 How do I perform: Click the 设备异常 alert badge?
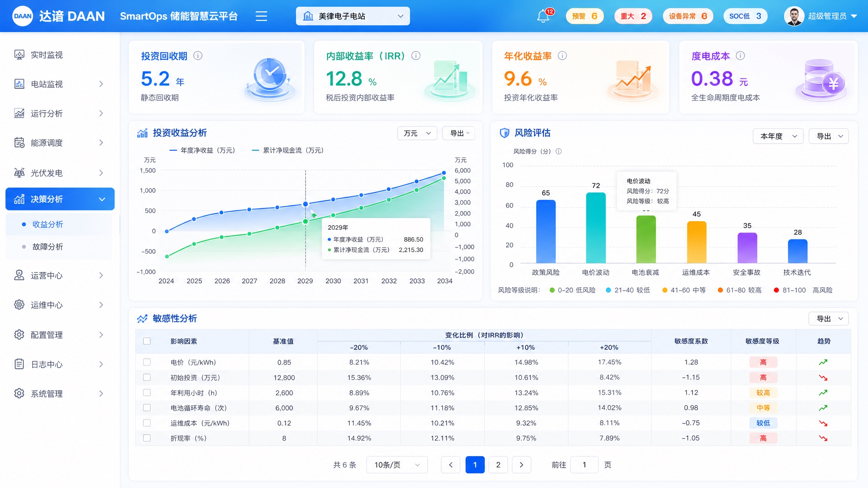point(688,16)
